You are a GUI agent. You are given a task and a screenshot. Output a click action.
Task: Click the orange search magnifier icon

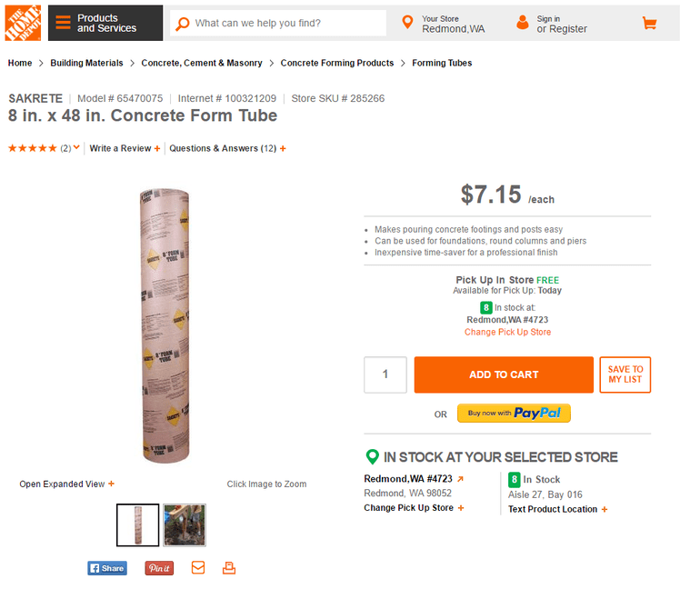coord(182,24)
